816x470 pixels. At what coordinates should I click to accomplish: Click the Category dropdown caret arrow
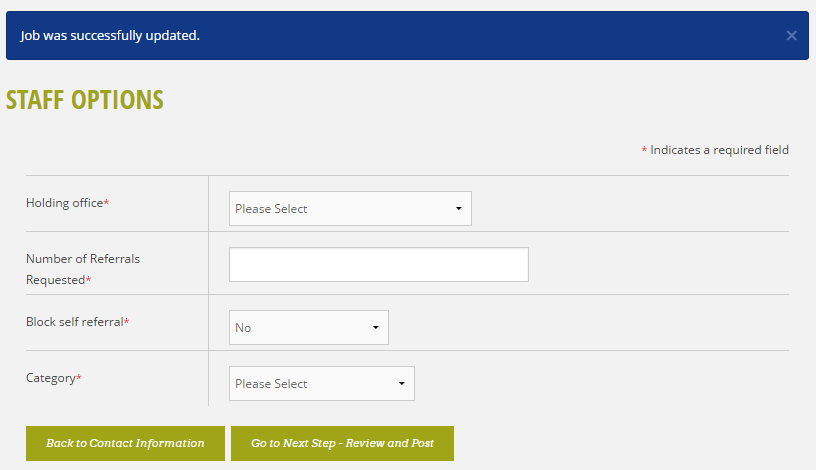[x=402, y=384]
